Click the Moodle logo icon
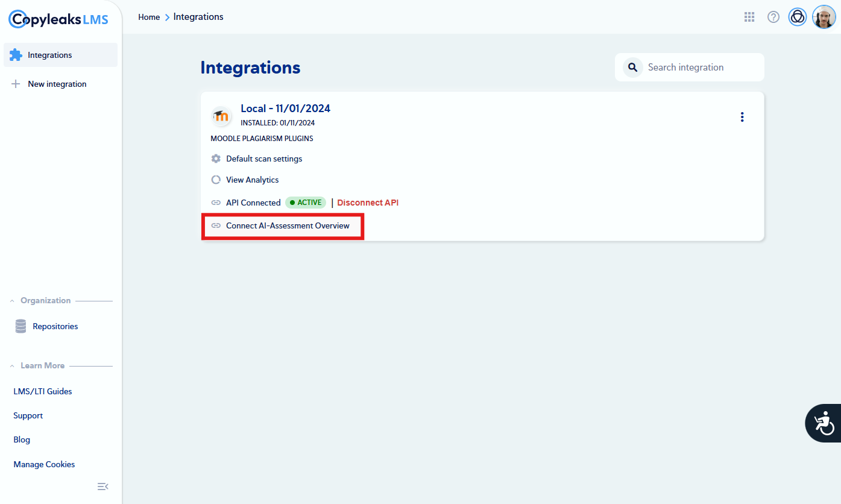841x504 pixels. click(x=221, y=116)
